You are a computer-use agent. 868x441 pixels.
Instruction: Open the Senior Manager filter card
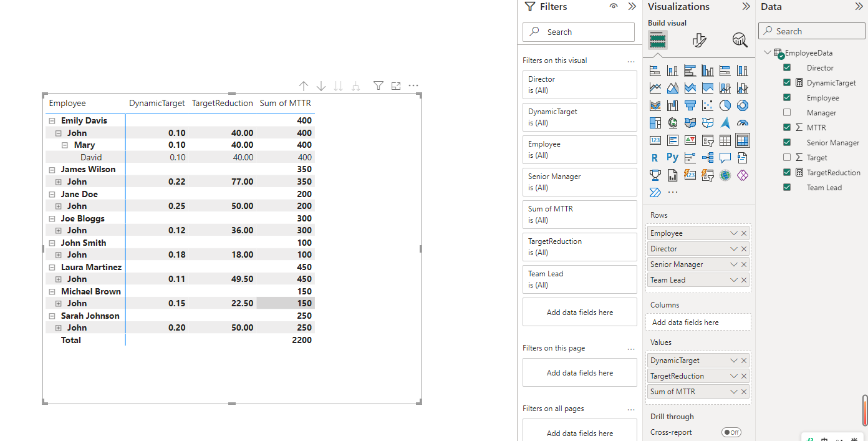coord(580,182)
